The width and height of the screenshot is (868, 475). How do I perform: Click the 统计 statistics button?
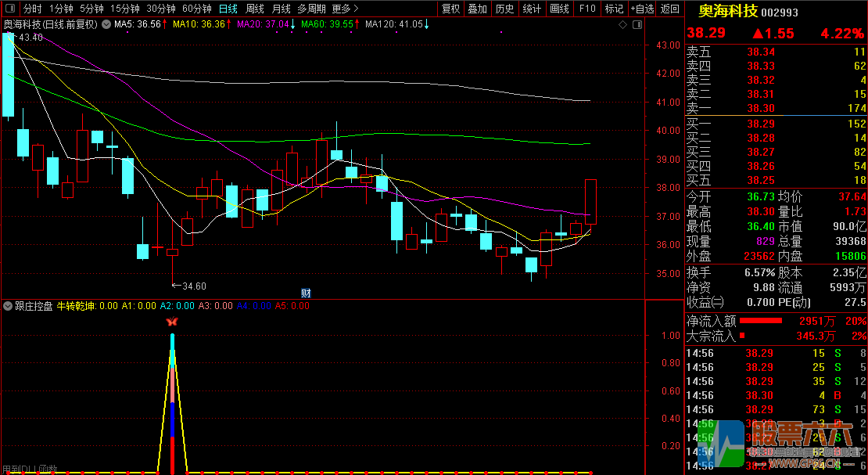click(532, 9)
